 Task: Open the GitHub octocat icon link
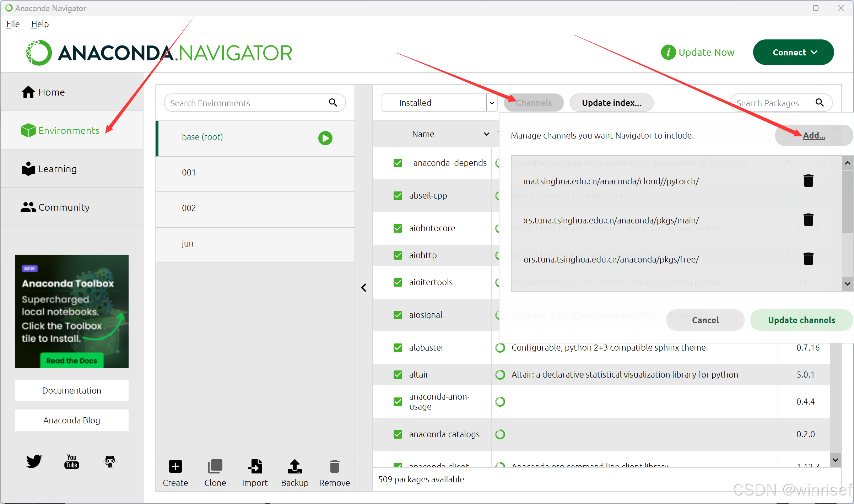coord(110,461)
